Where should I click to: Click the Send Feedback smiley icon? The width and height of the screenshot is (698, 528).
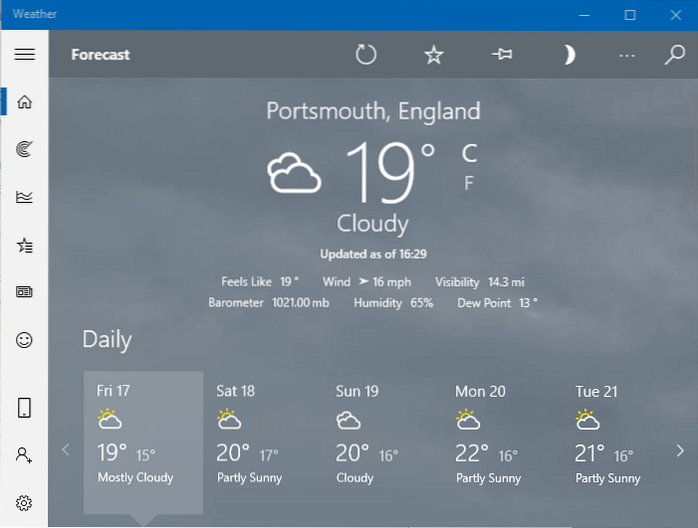(x=24, y=340)
